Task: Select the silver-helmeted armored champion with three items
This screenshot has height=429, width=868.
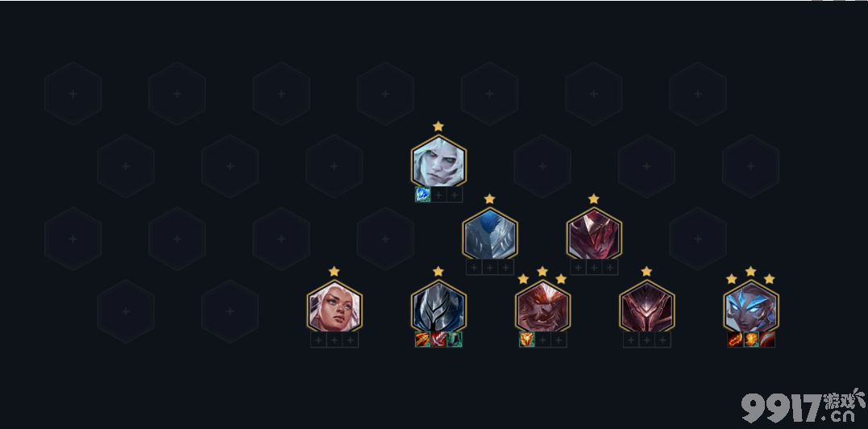Action: coord(438,306)
